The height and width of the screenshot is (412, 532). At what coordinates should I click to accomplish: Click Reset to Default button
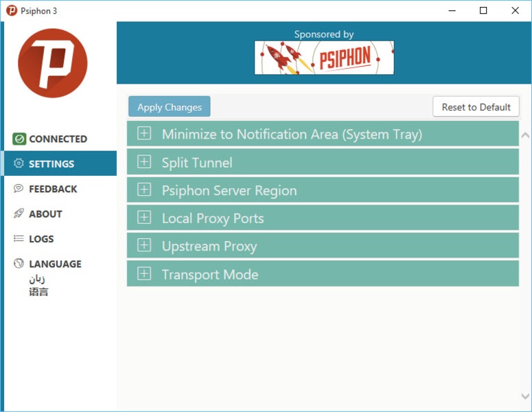coord(476,107)
